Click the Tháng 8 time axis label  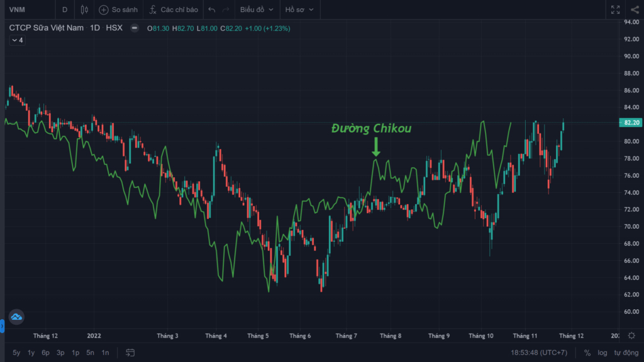tap(391, 336)
